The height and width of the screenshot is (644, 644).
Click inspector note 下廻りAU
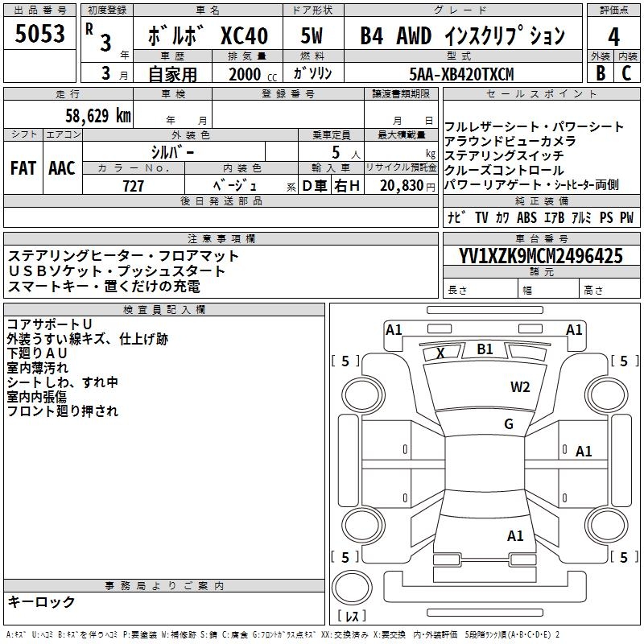coord(37,353)
